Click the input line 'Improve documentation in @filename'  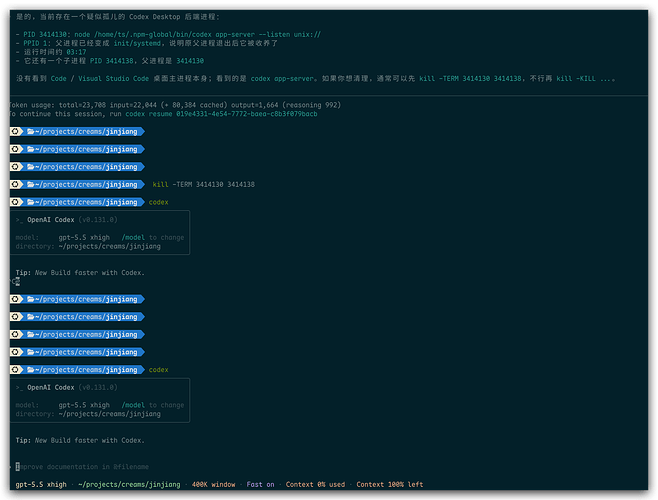[x=82, y=467]
